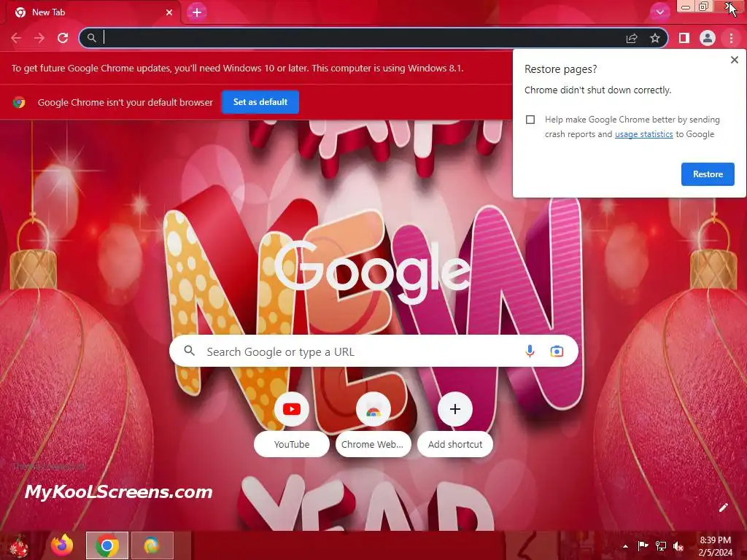
Task: Start voice search with microphone icon
Action: click(x=530, y=351)
